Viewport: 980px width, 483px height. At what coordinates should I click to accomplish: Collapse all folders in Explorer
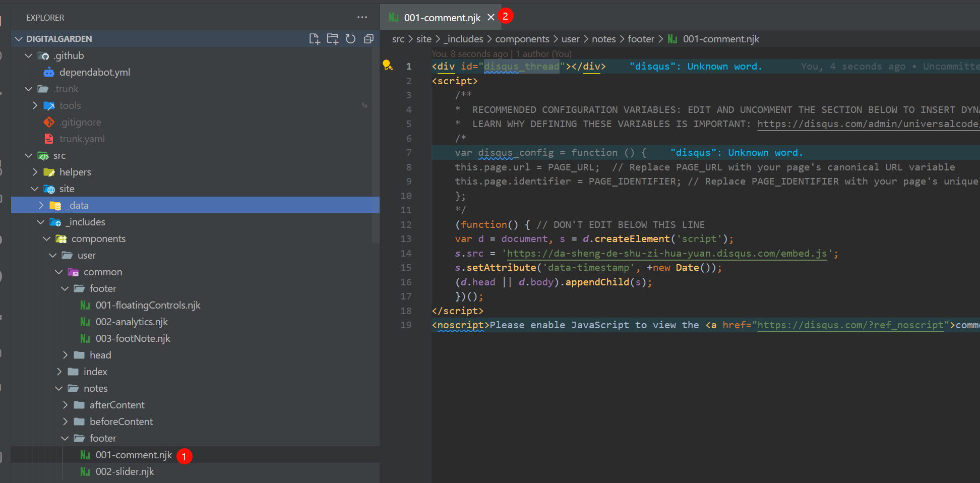pos(369,39)
